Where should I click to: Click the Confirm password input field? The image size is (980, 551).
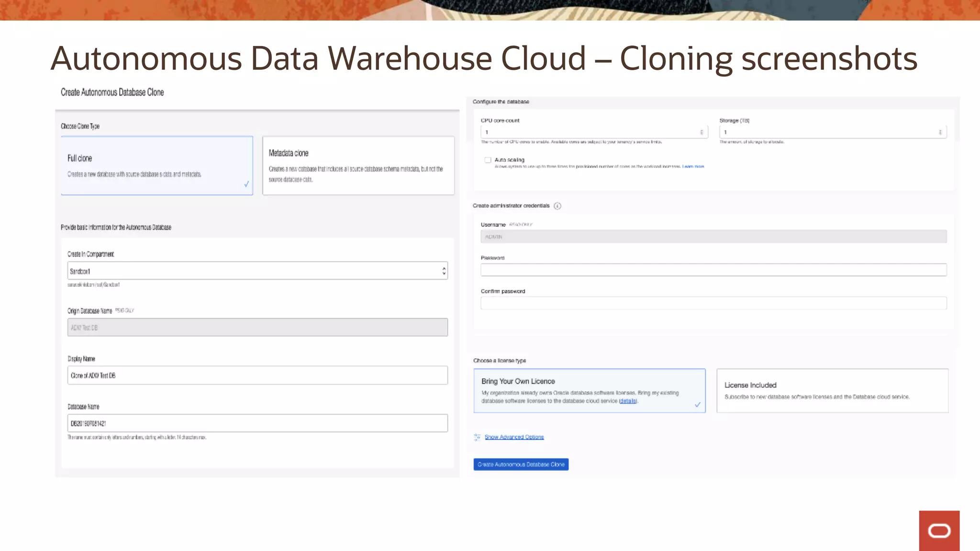coord(713,303)
